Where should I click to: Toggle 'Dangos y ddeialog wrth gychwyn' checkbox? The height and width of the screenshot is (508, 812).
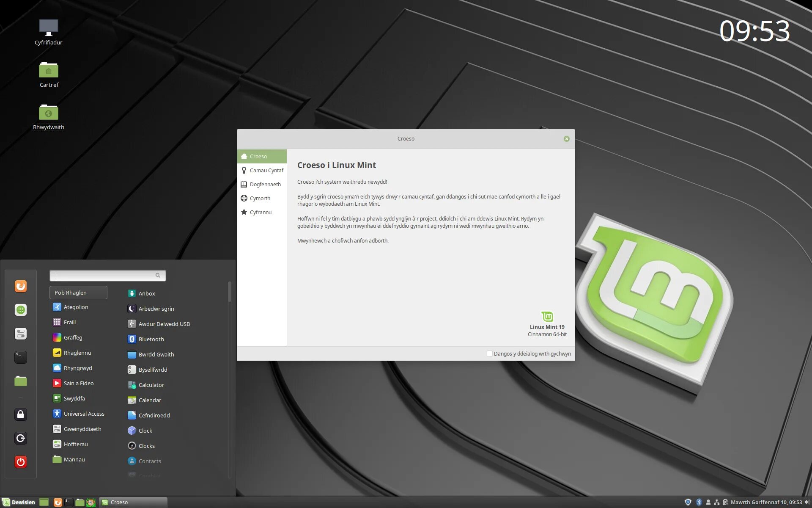coord(489,353)
